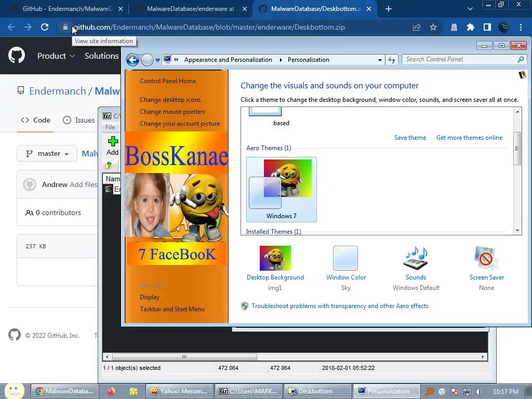Refresh the Control Panel address bar

pos(392,60)
